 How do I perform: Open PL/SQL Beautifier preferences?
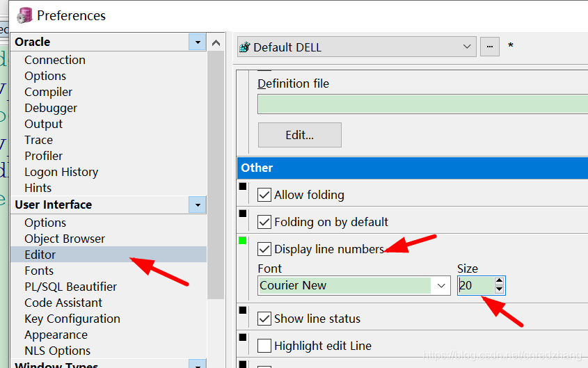[x=70, y=287]
